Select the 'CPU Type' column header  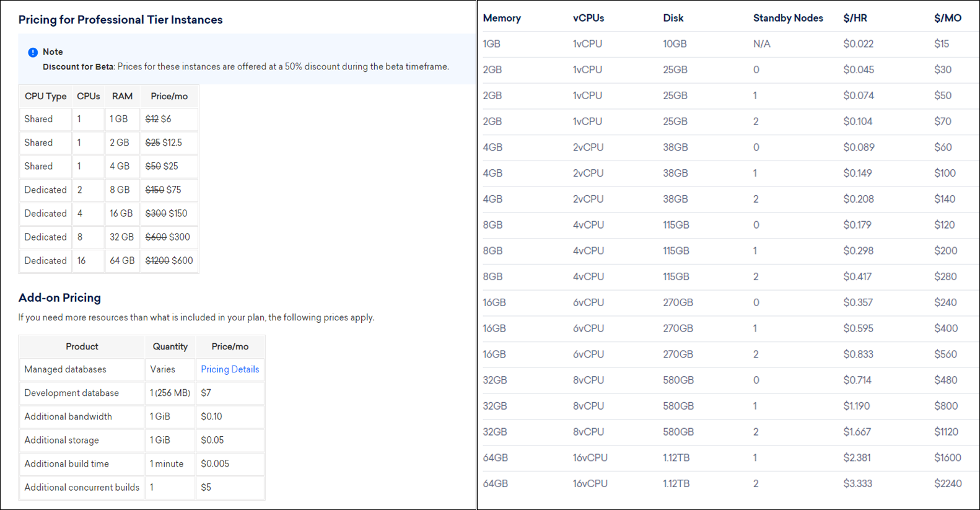[45, 96]
